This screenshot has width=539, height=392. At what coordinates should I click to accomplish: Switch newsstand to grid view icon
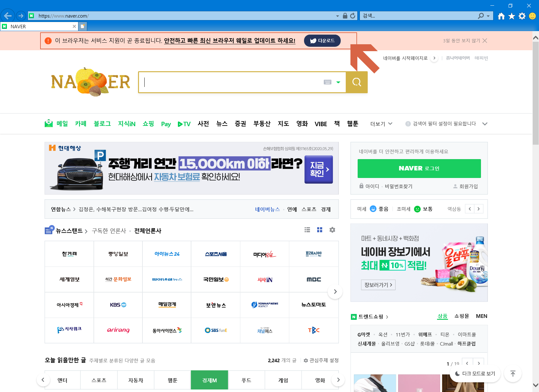(320, 230)
